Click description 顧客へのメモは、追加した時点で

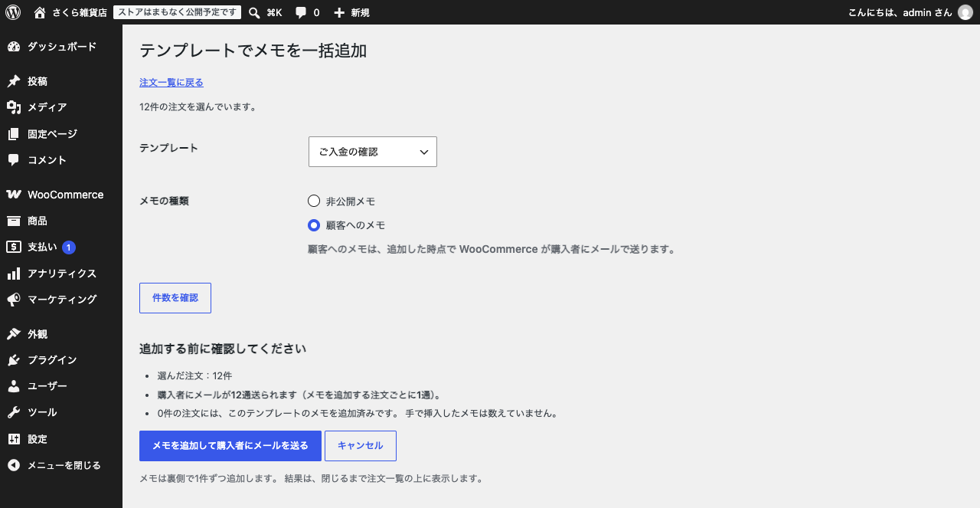pyautogui.click(x=491, y=250)
